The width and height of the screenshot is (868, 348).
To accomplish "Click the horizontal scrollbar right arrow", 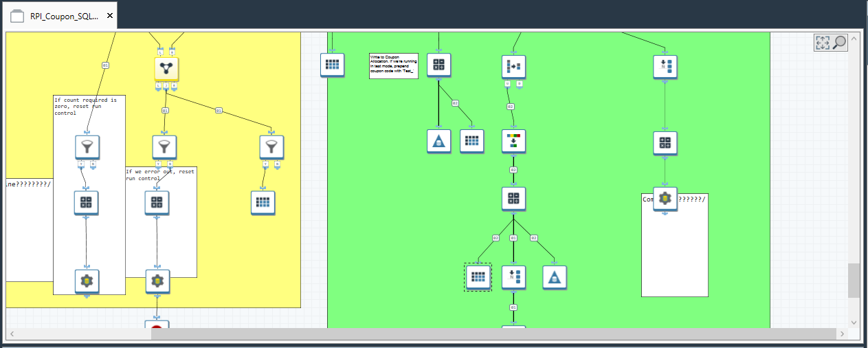I will [x=841, y=334].
